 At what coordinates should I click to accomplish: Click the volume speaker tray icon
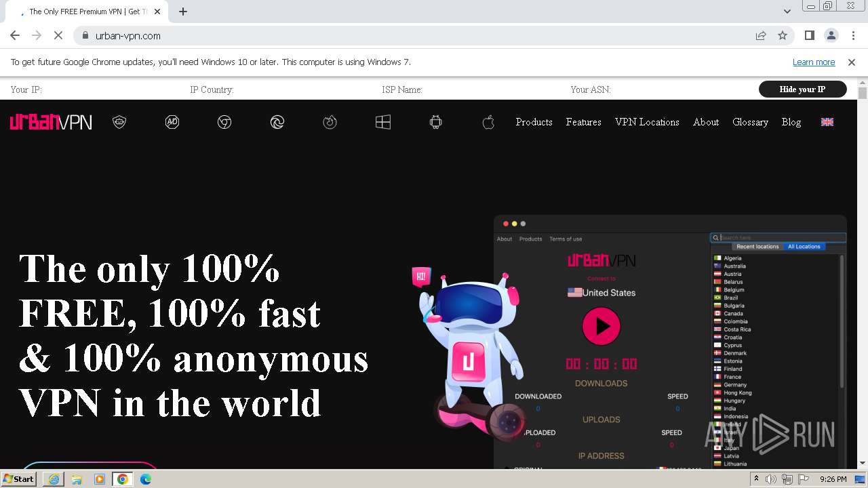[x=771, y=479]
